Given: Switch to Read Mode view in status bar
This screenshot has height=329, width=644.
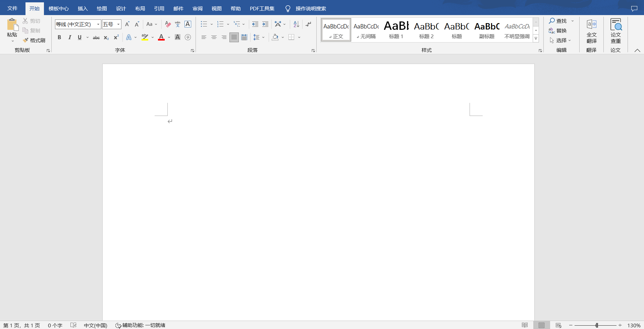Looking at the screenshot, I should 525,325.
